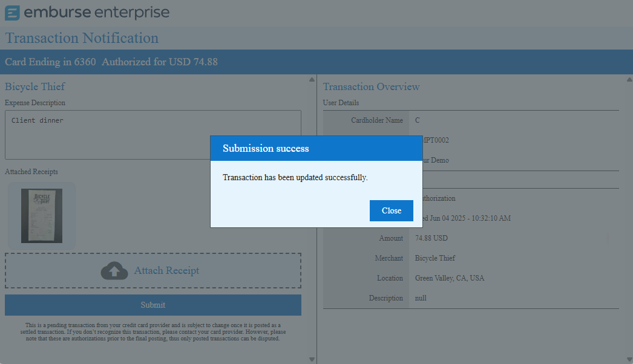Click the 'Location' field label
Image resolution: width=633 pixels, height=364 pixels.
click(390, 278)
